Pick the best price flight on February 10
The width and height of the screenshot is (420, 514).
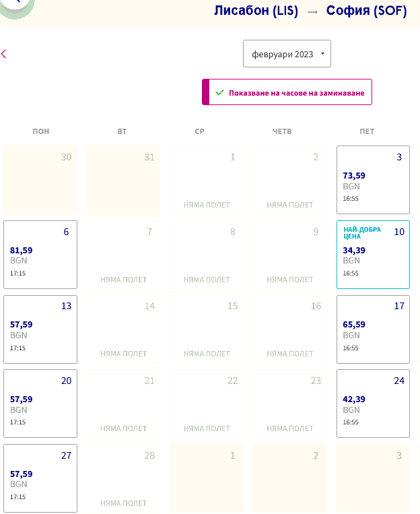click(373, 255)
